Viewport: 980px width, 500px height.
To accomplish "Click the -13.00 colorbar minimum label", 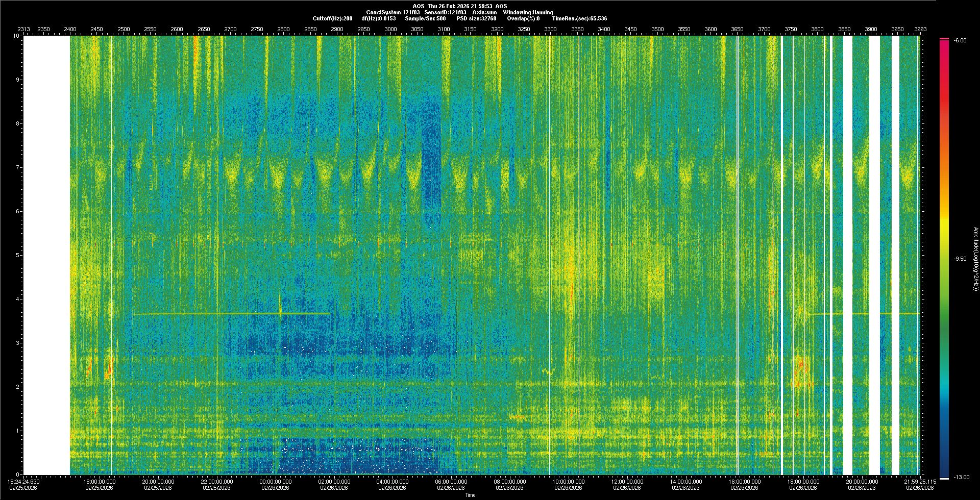I will point(960,477).
